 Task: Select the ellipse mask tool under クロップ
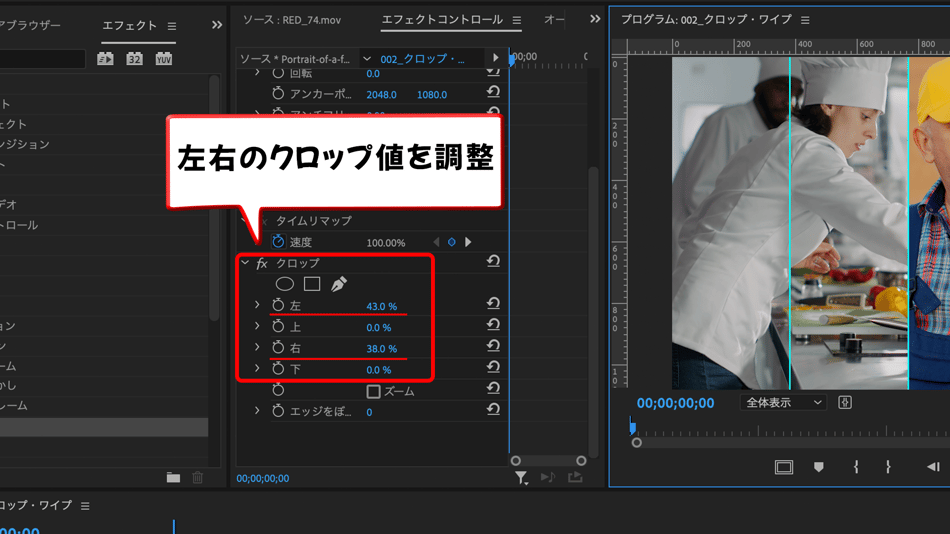click(x=285, y=284)
